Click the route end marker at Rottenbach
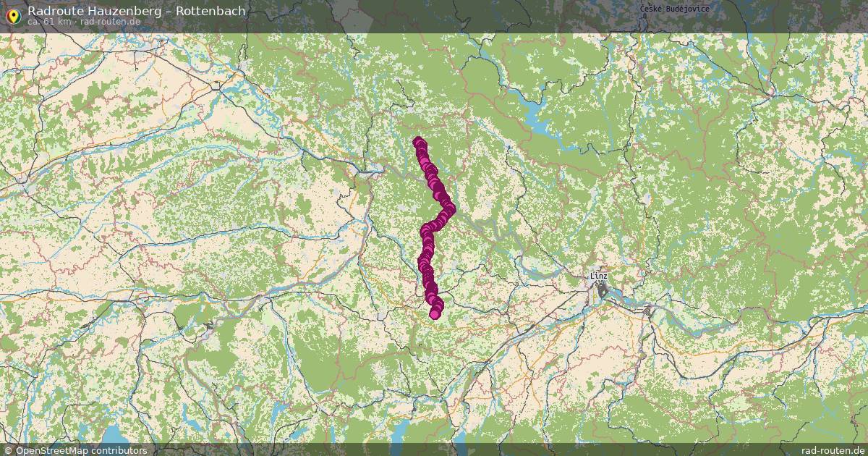This screenshot has width=868, height=456. coord(435,313)
